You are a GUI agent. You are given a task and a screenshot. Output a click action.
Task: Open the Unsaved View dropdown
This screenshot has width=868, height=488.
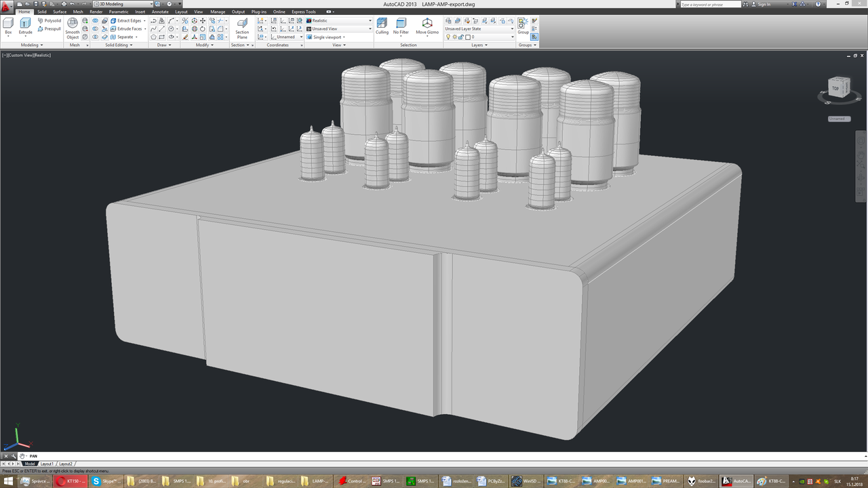tap(339, 29)
